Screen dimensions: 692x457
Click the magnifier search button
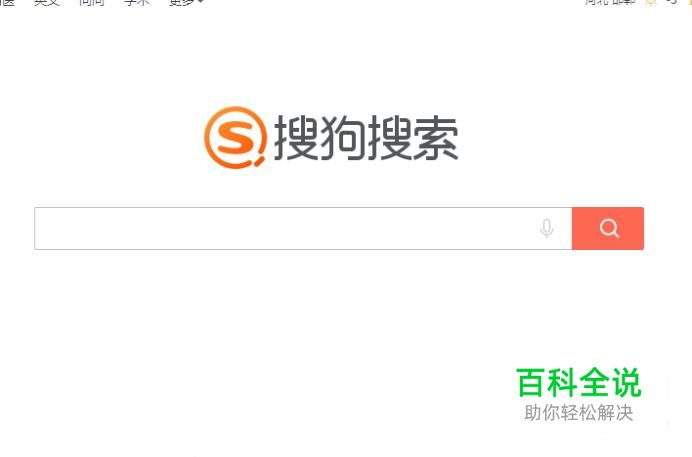click(608, 228)
